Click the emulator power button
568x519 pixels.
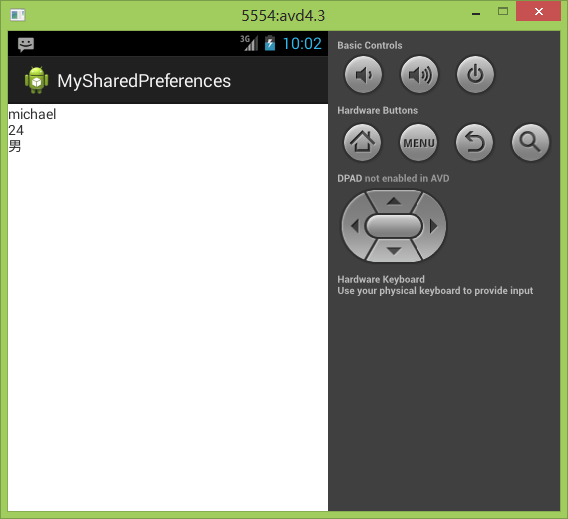[475, 75]
